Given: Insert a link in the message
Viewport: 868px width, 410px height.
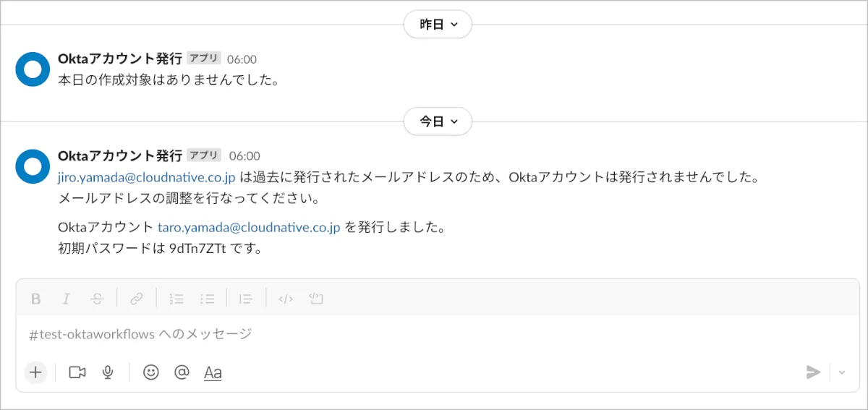Looking at the screenshot, I should (137, 298).
